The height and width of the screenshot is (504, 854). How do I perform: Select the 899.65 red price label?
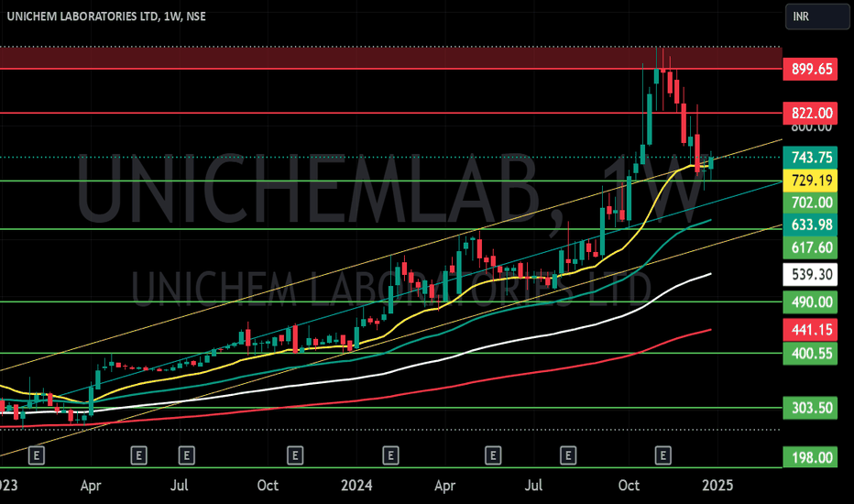(810, 70)
